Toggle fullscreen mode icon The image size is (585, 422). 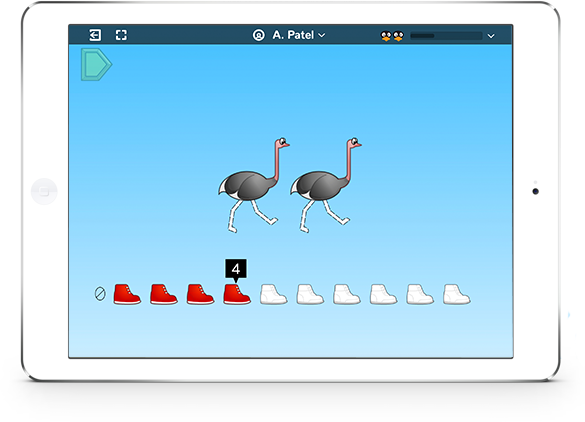[x=121, y=35]
